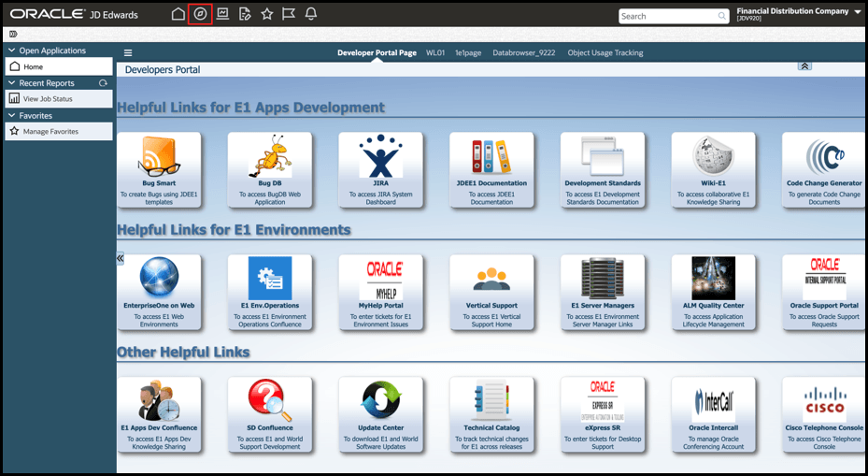
Task: Open the MyHelp Portal tile
Action: (381, 293)
